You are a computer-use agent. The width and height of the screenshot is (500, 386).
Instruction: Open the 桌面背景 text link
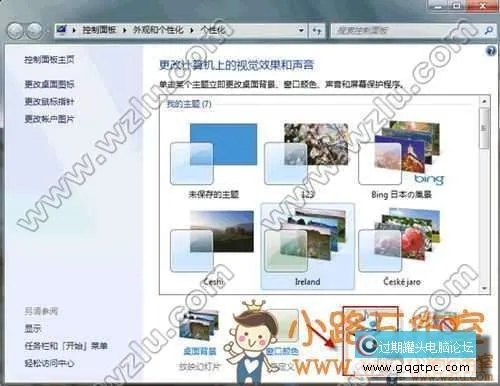200,351
